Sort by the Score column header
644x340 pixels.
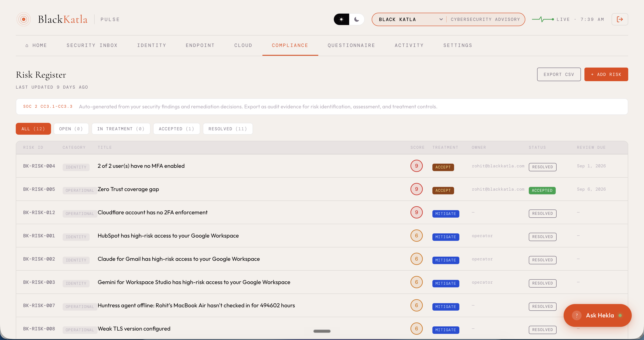point(417,147)
